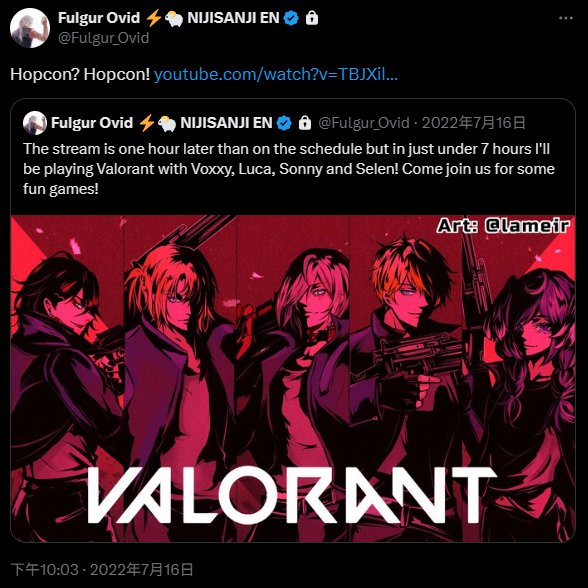
Task: Open the youtube.com/watch link
Action: [276, 74]
